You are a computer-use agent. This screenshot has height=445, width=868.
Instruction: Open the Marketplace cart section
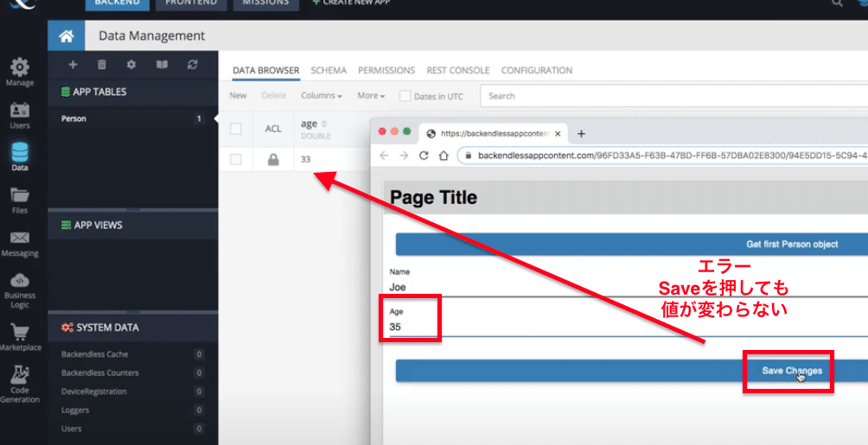(x=19, y=338)
